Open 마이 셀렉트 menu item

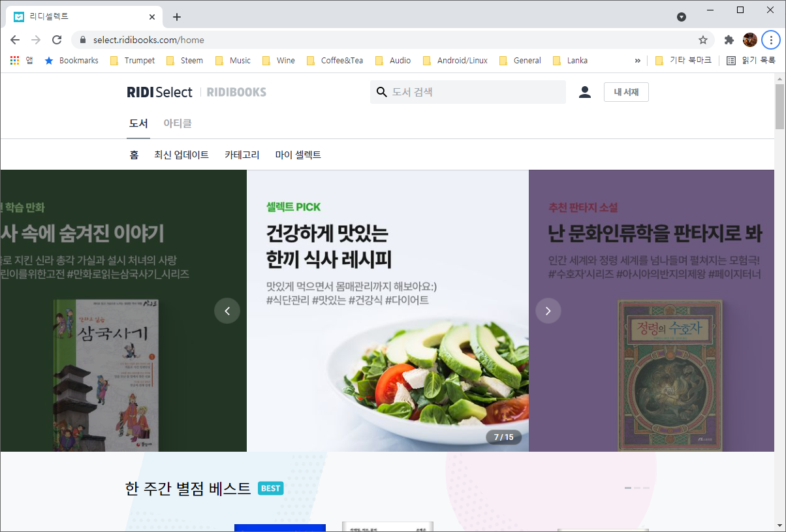point(298,155)
